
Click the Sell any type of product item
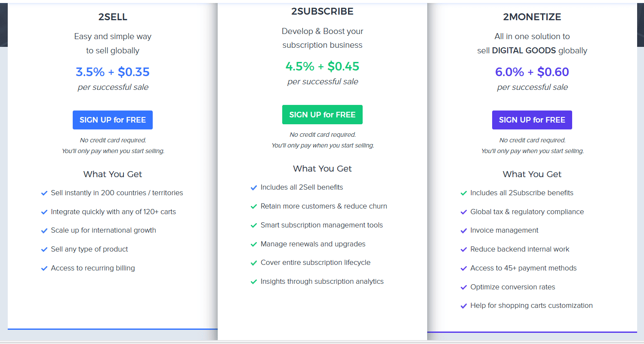coord(89,249)
